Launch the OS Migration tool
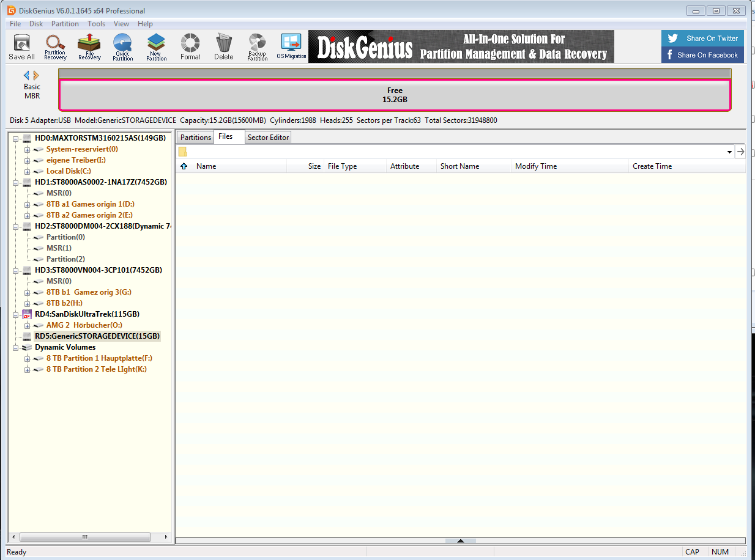The width and height of the screenshot is (755, 560). pyautogui.click(x=291, y=47)
